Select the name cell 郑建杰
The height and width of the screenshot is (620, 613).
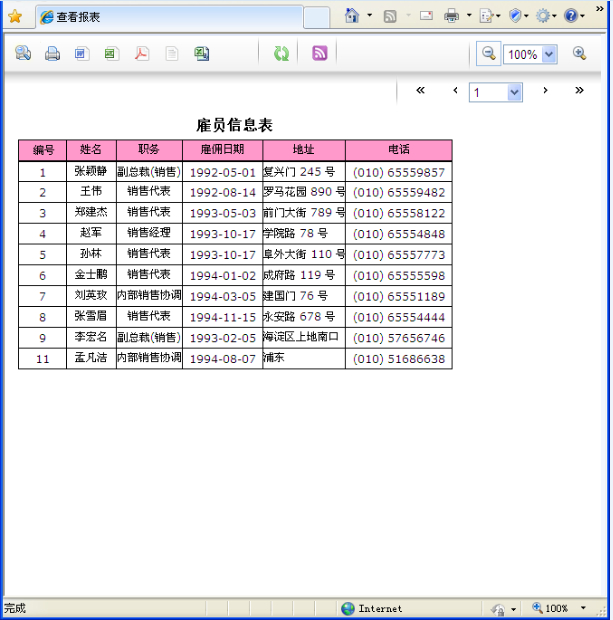(91, 213)
